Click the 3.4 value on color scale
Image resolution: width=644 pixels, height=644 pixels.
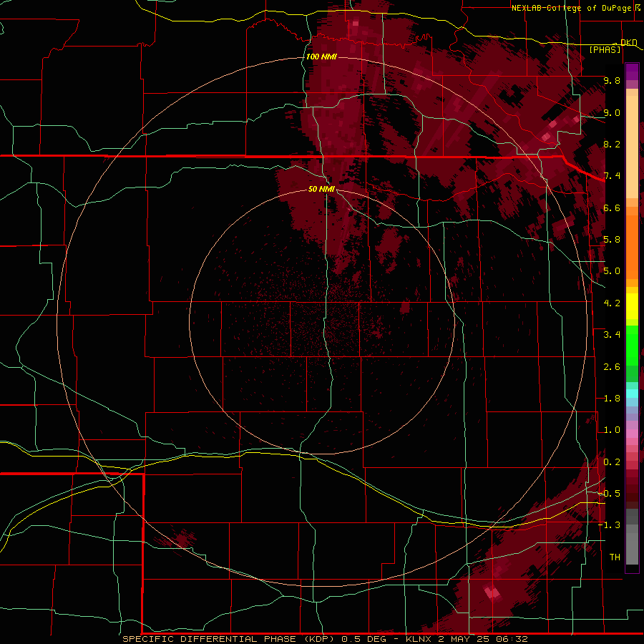tap(612, 335)
